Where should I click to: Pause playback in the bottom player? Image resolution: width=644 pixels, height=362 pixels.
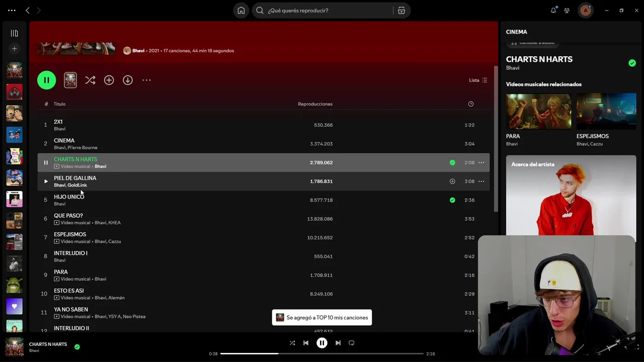[x=322, y=343]
